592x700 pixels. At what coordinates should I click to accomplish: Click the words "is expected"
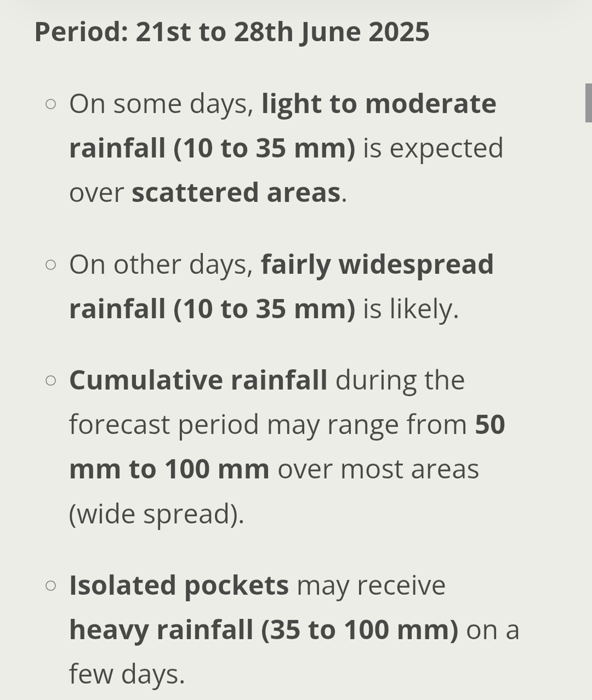click(433, 148)
